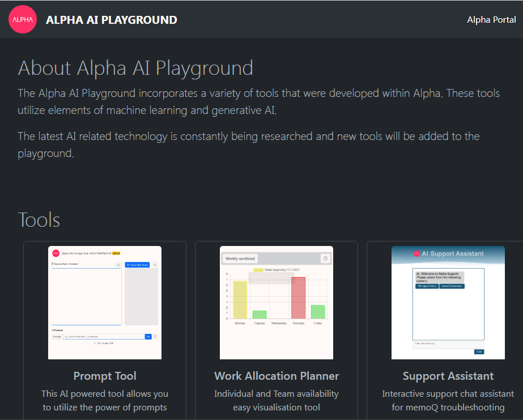Screen dimensions: 523x420
Task: Choose the HR Support Tickets option
Action: [427, 286]
